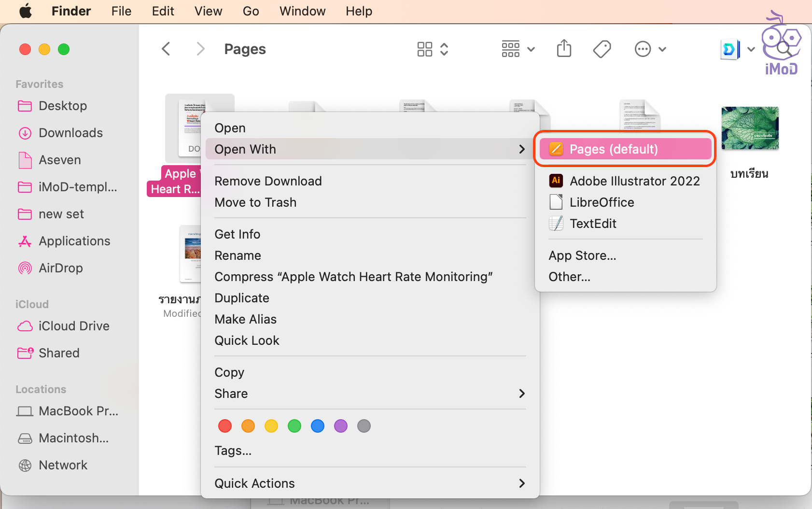Open AirDrop in the sidebar
This screenshot has width=812, height=509.
60,268
